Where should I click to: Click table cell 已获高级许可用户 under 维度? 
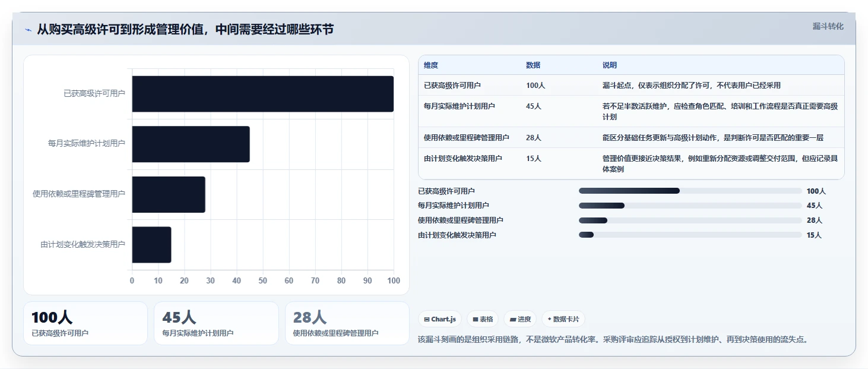point(452,86)
